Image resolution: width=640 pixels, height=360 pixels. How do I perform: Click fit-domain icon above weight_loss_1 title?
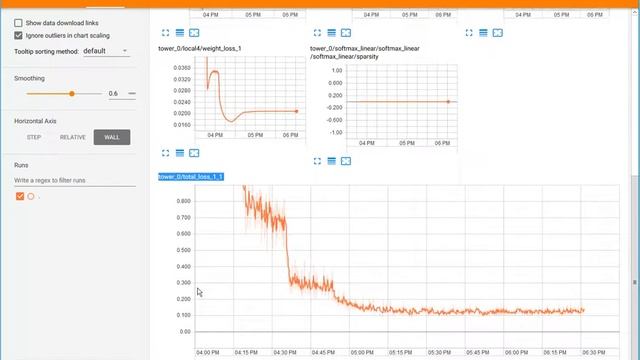click(194, 33)
